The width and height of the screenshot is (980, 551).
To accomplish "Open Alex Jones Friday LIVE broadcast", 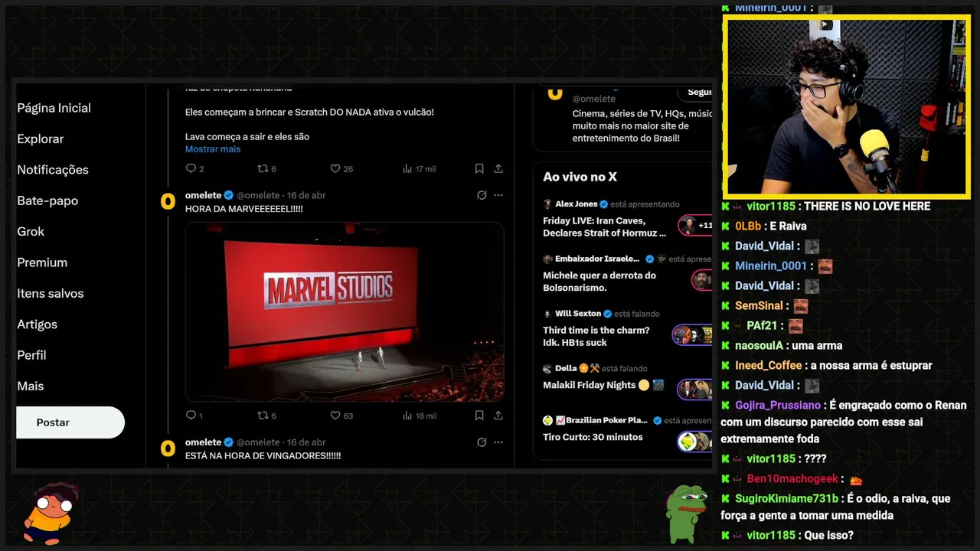I will [x=605, y=227].
